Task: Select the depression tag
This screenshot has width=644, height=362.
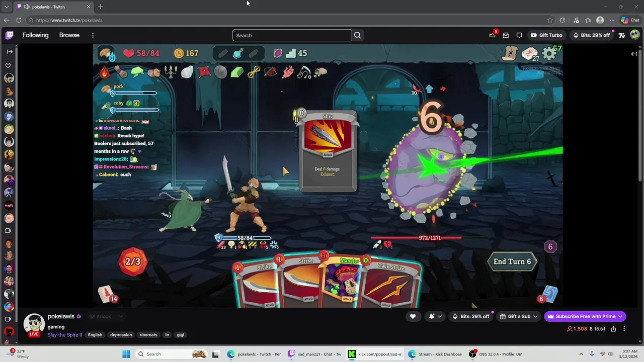Action: [x=121, y=335]
